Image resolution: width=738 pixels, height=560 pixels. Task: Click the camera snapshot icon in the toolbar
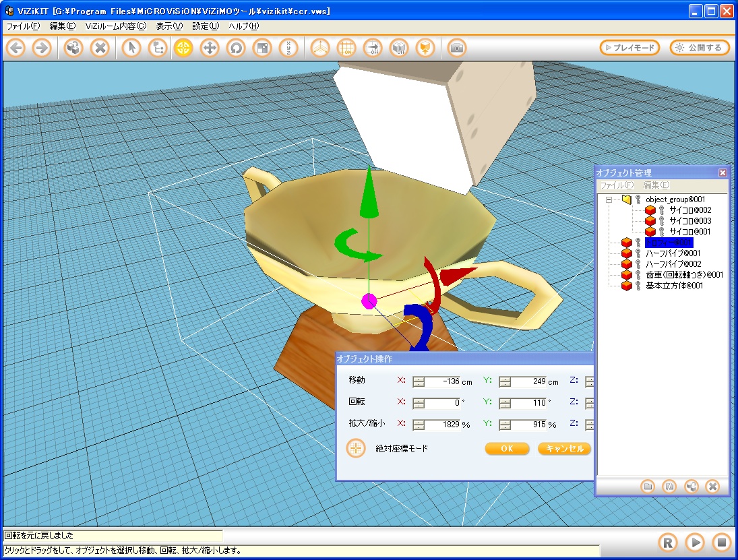coord(457,48)
